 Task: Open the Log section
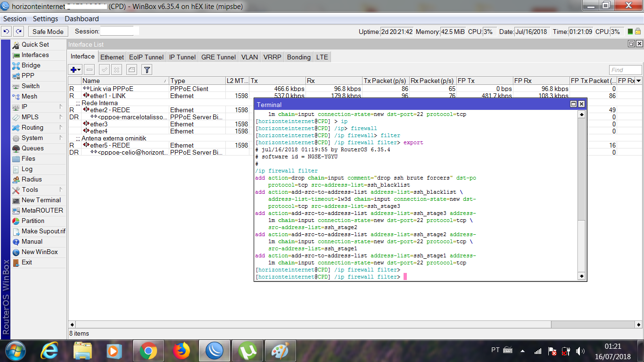coord(27,169)
